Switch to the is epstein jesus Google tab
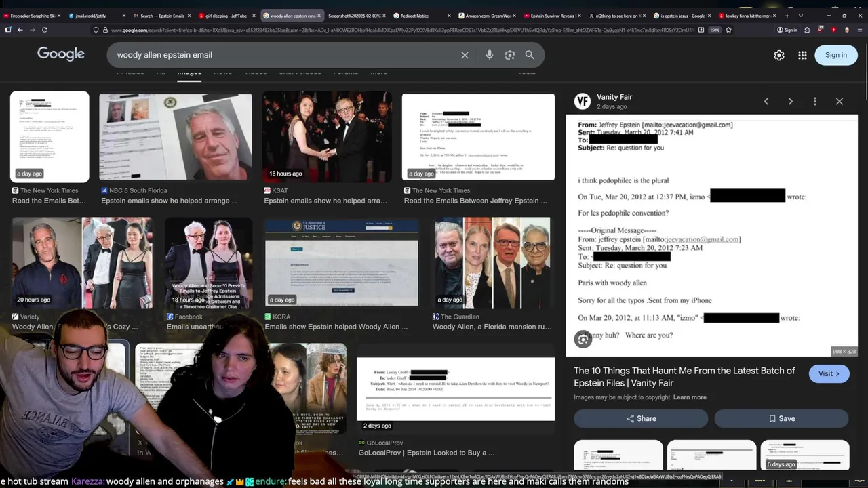Viewport: 868px width, 488px height. [x=681, y=15]
